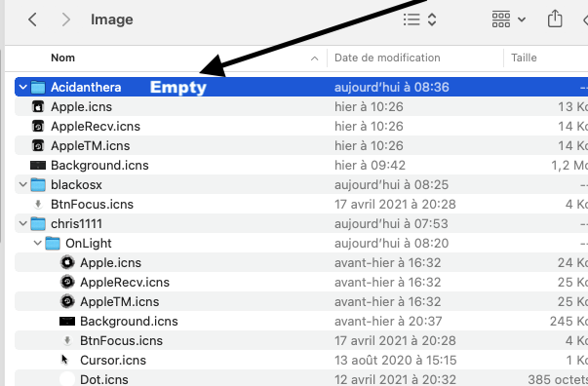This screenshot has height=386, width=588.
Task: Select the blackosx folder name
Action: click(76, 184)
